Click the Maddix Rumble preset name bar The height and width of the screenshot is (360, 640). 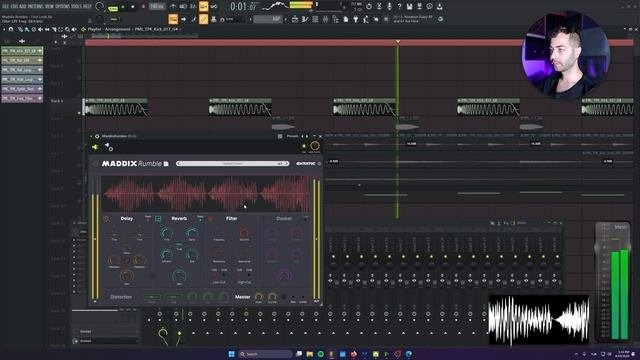click(x=232, y=164)
